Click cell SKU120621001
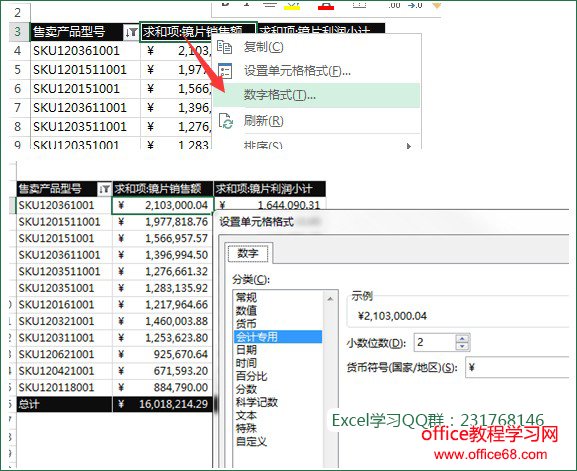This screenshot has width=577, height=471. (x=64, y=354)
